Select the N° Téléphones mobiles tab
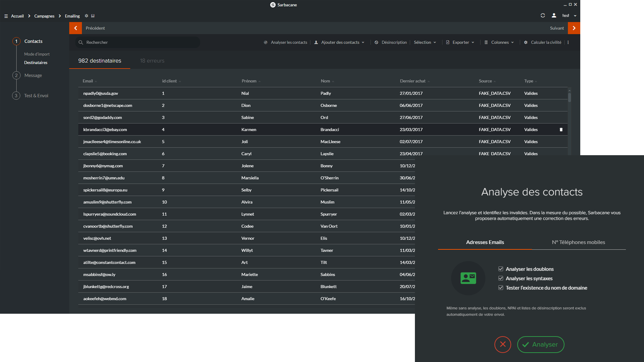This screenshot has width=644, height=362. [578, 242]
